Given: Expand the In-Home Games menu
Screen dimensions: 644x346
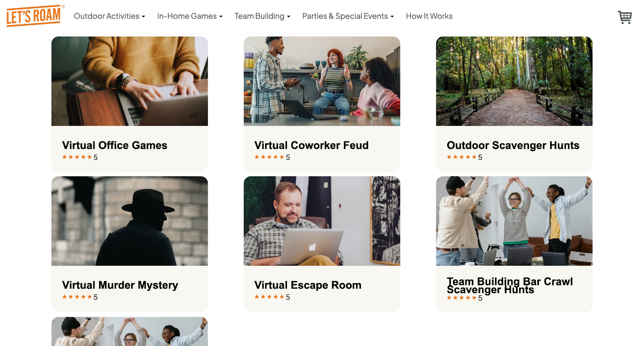Looking at the screenshot, I should tap(190, 16).
